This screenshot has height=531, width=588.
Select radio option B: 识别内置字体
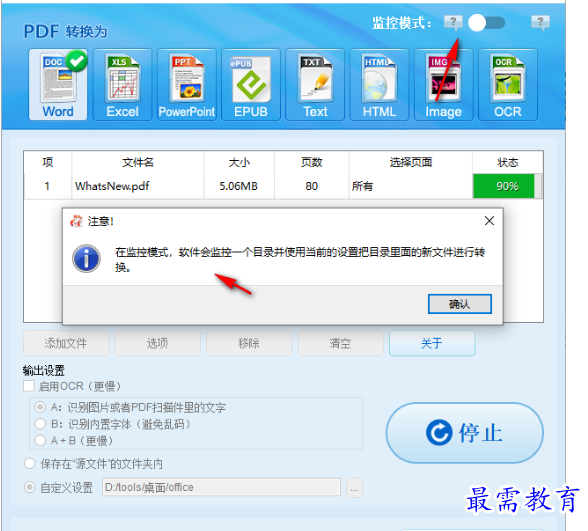tap(40, 424)
